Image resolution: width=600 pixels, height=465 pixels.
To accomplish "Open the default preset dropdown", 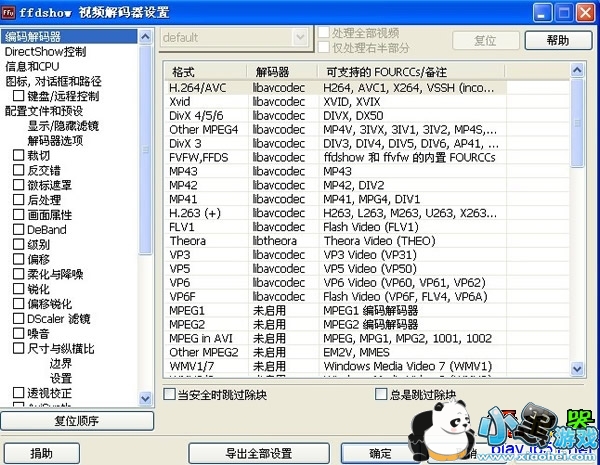I will 300,38.
